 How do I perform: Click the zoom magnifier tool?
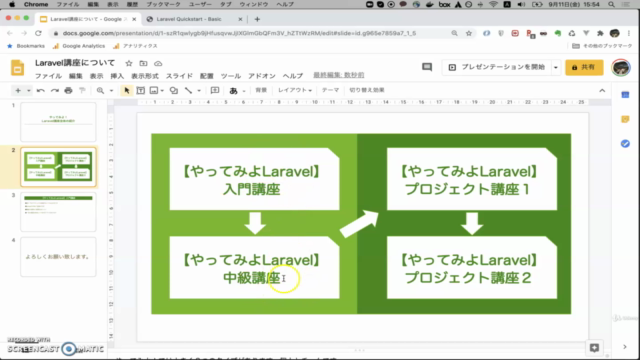[x=100, y=91]
